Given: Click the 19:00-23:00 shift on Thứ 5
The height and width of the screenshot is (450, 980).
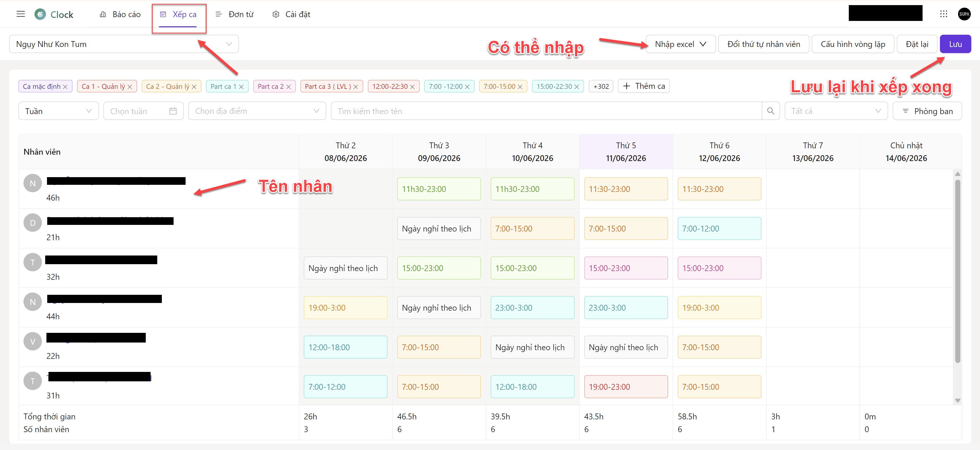Looking at the screenshot, I should [x=626, y=387].
